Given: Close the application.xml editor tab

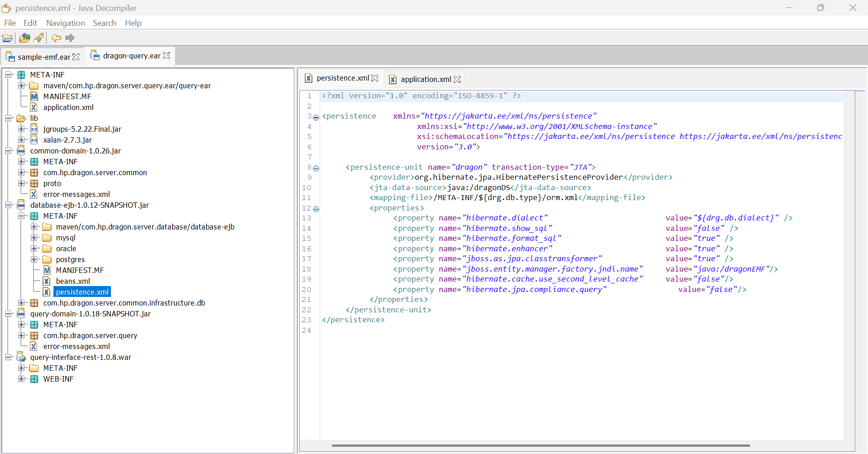Looking at the screenshot, I should point(457,79).
